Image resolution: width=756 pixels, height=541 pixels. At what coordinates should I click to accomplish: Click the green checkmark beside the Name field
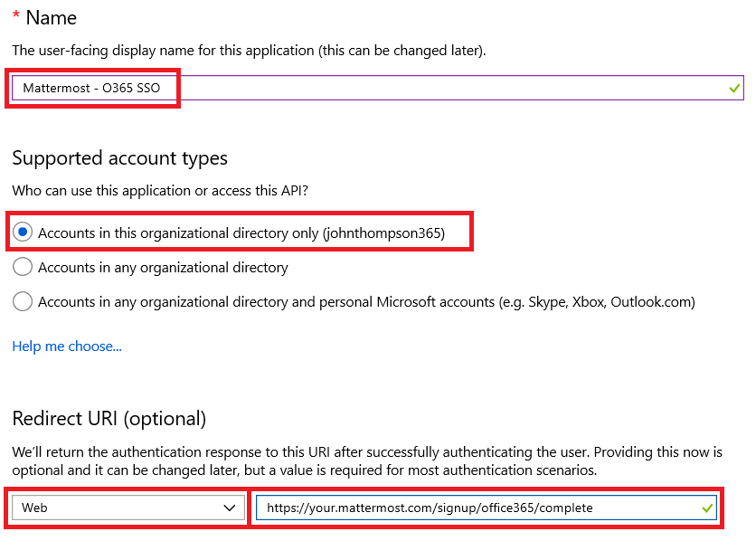pos(732,88)
